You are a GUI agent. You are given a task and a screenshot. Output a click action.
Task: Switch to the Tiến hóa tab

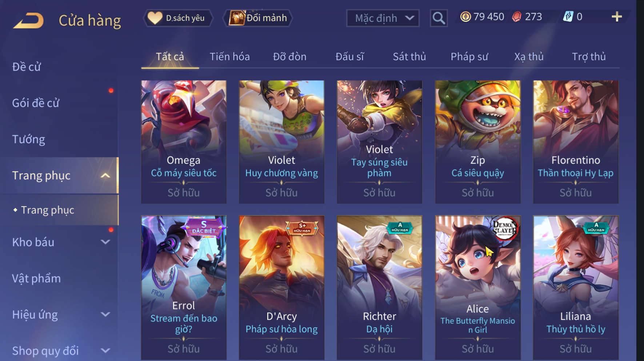pos(229,57)
